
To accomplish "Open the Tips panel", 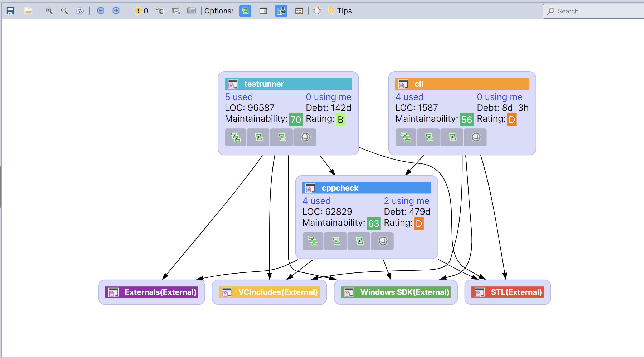I will tap(340, 11).
